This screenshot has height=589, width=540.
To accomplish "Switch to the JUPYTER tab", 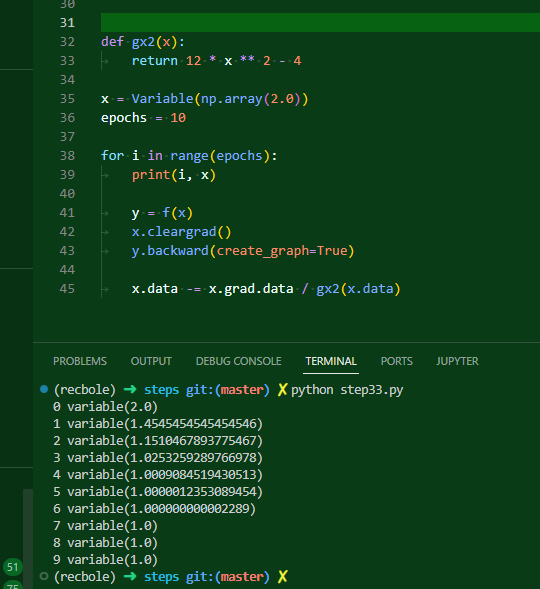I will click(457, 361).
